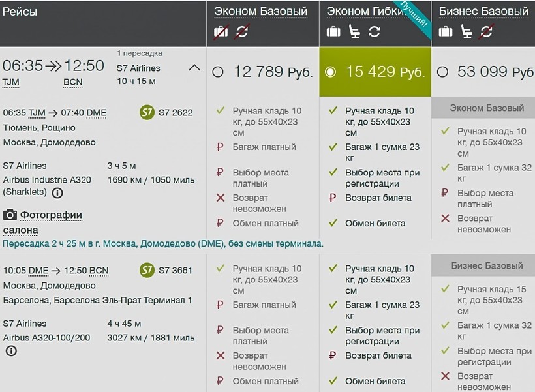The width and height of the screenshot is (535, 392).
Task: Switch to the Эконом Базовый column header
Action: tap(262, 12)
